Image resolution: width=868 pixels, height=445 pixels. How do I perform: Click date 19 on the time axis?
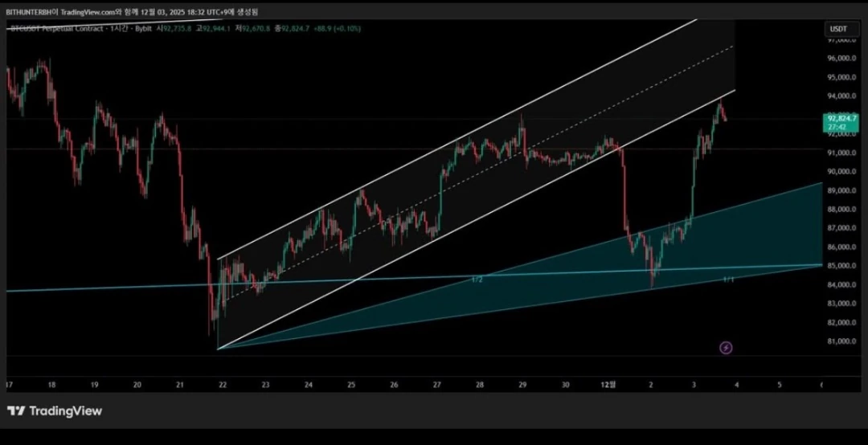coord(95,385)
